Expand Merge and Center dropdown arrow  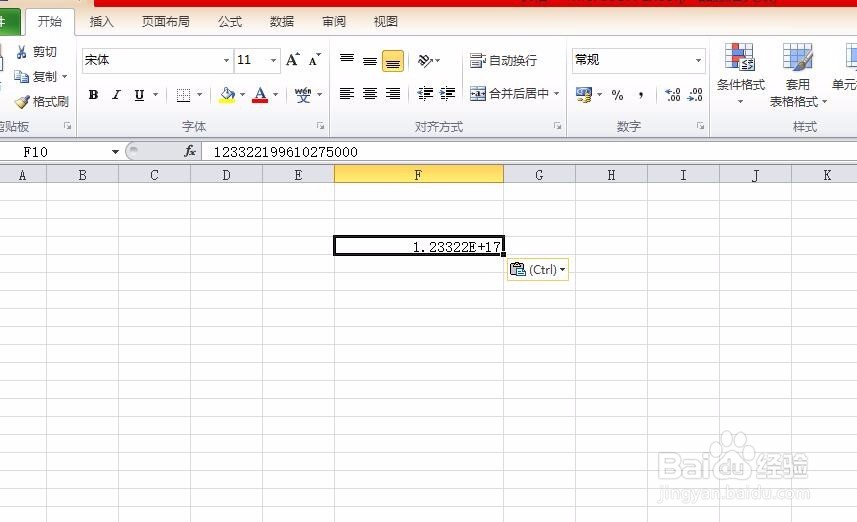click(556, 94)
